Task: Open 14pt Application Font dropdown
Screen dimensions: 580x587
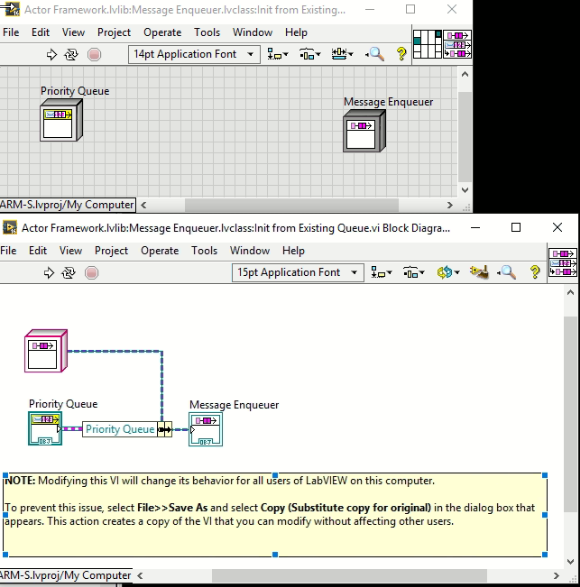Action: pos(194,54)
